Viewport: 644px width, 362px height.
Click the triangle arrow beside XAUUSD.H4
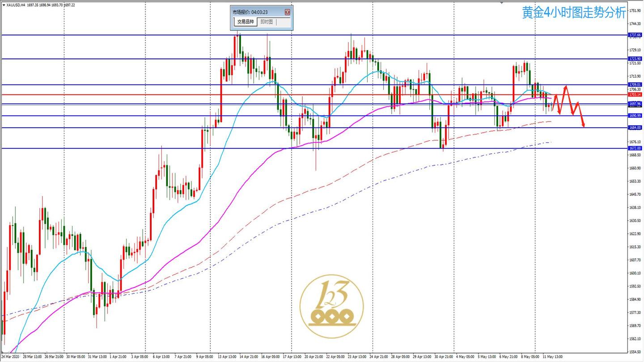coord(4,5)
